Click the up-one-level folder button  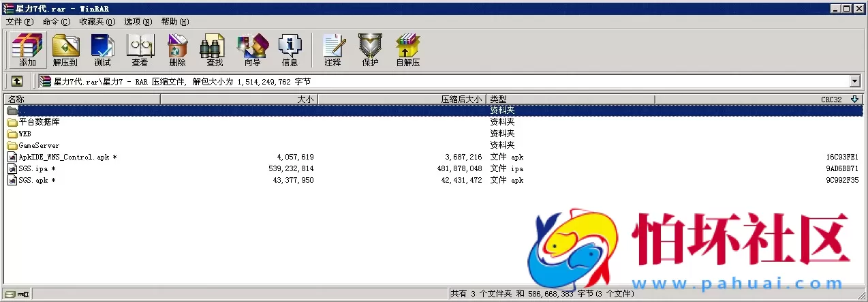17,81
